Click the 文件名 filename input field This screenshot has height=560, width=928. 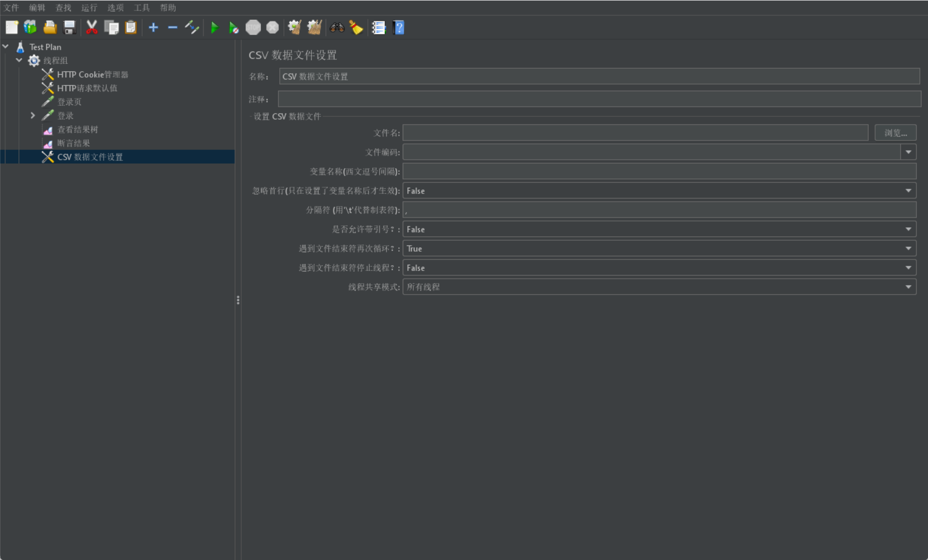(x=635, y=133)
